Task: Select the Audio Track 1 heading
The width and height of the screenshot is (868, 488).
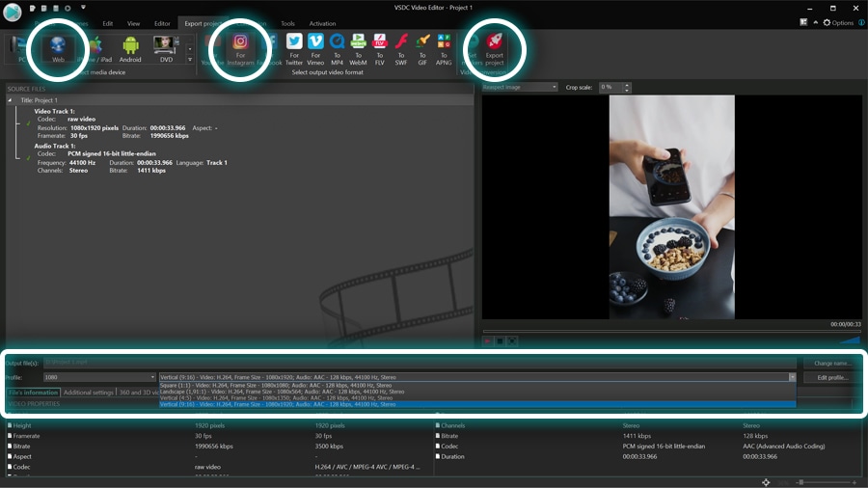Action: click(x=54, y=146)
